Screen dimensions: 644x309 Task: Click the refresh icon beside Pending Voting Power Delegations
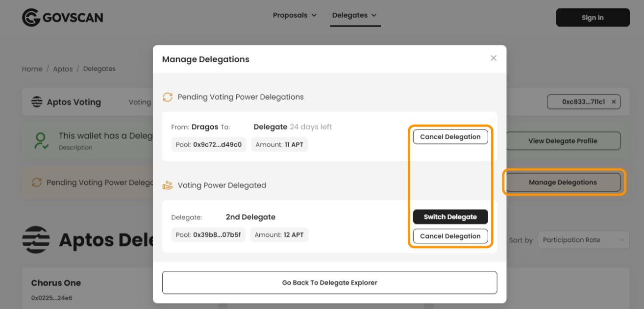point(168,97)
